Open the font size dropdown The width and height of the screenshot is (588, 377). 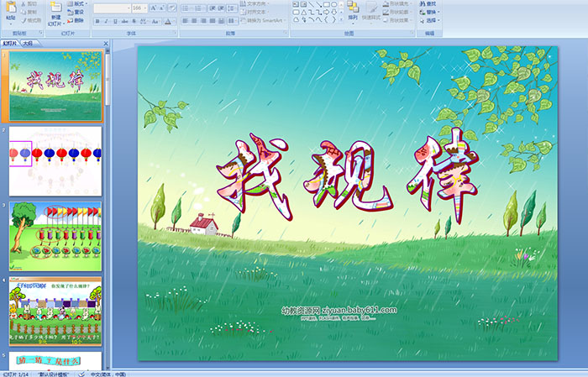(146, 8)
